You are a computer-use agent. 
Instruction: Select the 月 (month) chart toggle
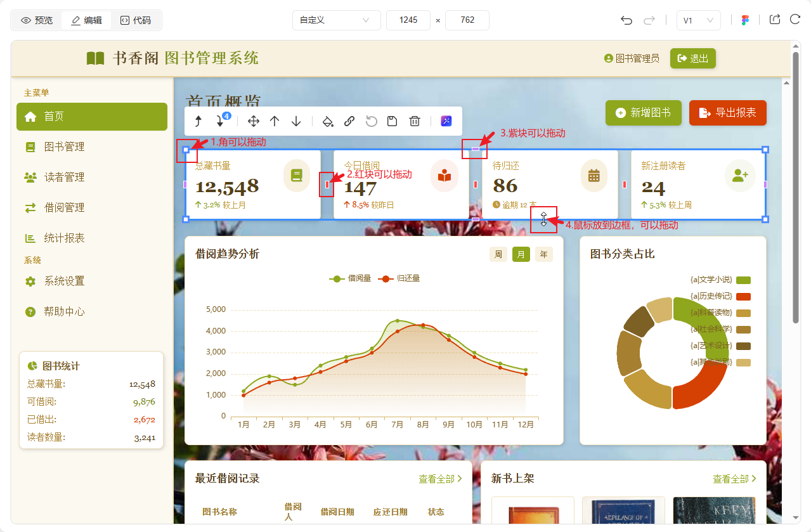521,254
